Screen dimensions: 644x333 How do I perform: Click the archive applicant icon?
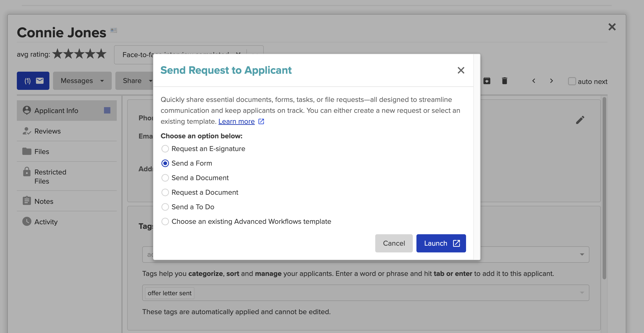click(487, 81)
